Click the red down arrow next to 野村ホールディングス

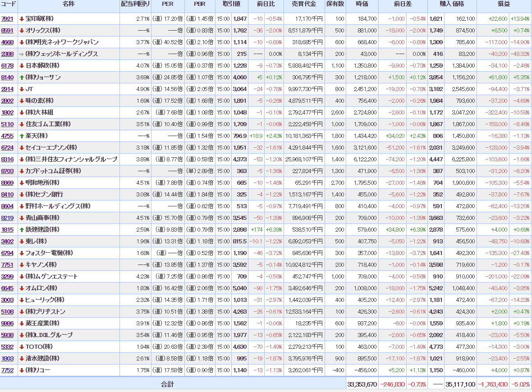[x=22, y=206]
